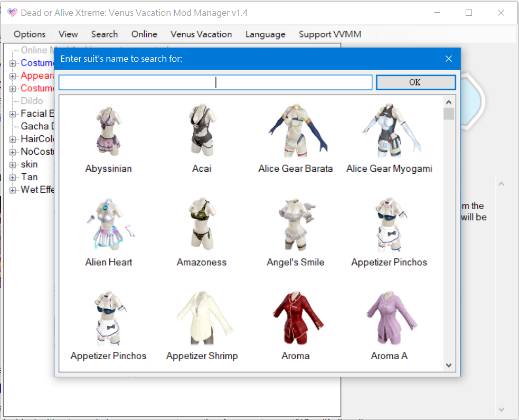The image size is (519, 420).
Task: Click the Aroma A label text
Action: [x=389, y=356]
